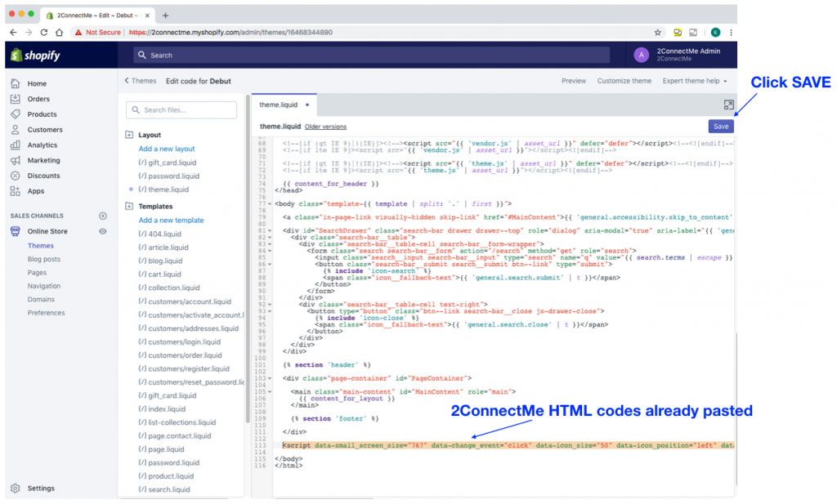Click Customize theme

(x=624, y=81)
